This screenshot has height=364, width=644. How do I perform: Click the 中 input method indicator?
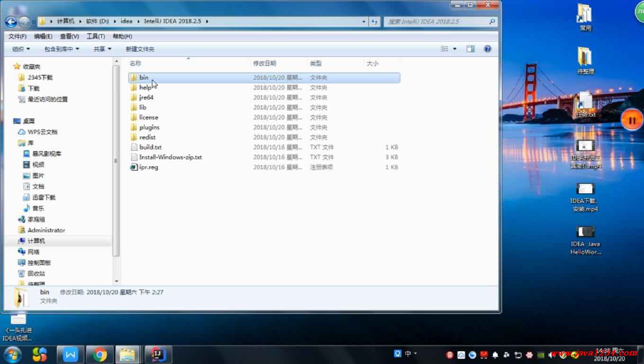pos(408,354)
